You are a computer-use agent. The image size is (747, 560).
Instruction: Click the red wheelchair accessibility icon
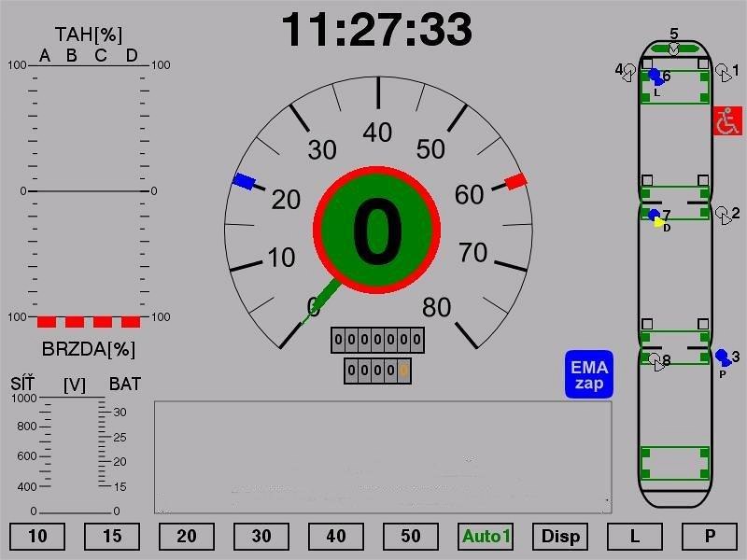727,121
